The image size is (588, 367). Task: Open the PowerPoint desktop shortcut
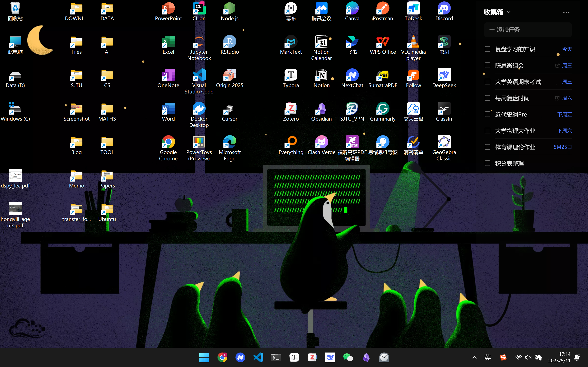168,12
